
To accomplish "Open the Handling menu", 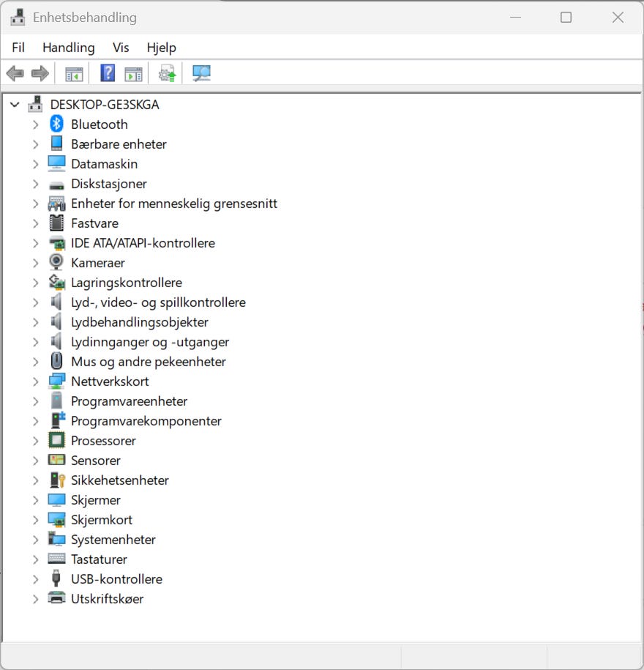I will (x=68, y=48).
